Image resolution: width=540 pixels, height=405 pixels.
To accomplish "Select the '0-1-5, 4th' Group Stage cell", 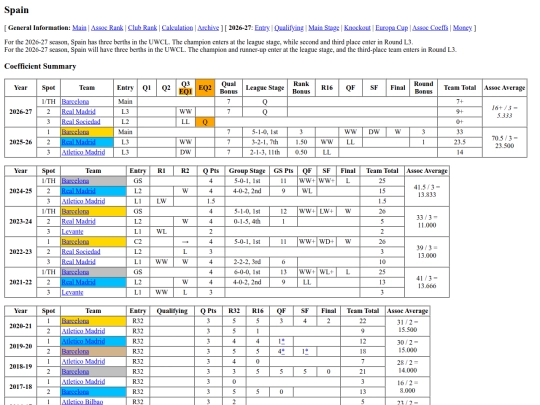I will tap(247, 221).
